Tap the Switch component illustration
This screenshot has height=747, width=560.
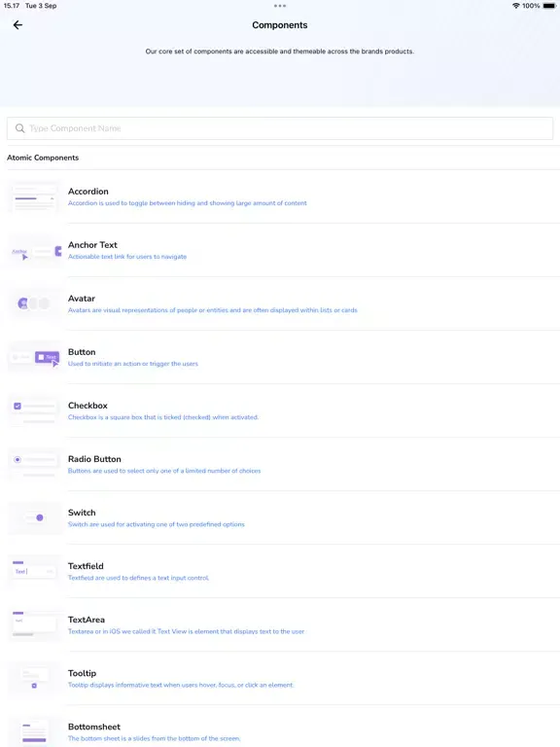click(34, 518)
